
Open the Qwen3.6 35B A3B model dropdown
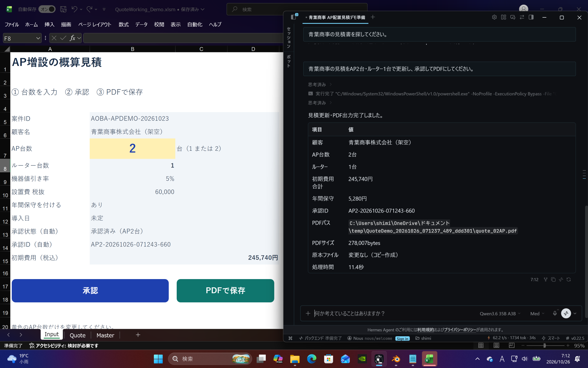[500, 314]
